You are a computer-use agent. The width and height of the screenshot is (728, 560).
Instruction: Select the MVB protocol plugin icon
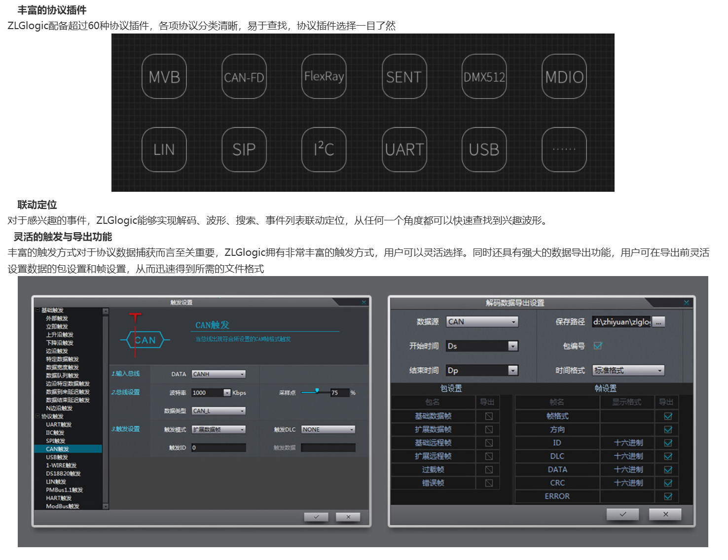tap(164, 76)
